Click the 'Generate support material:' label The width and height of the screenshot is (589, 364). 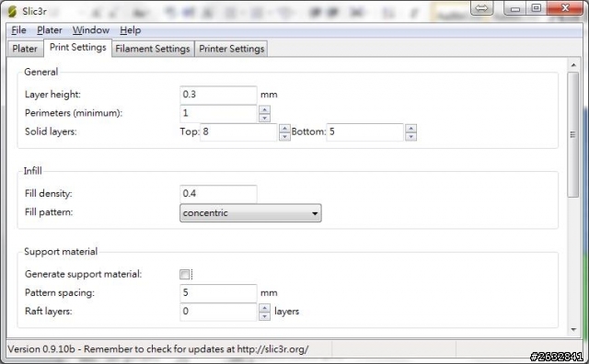pyautogui.click(x=84, y=274)
